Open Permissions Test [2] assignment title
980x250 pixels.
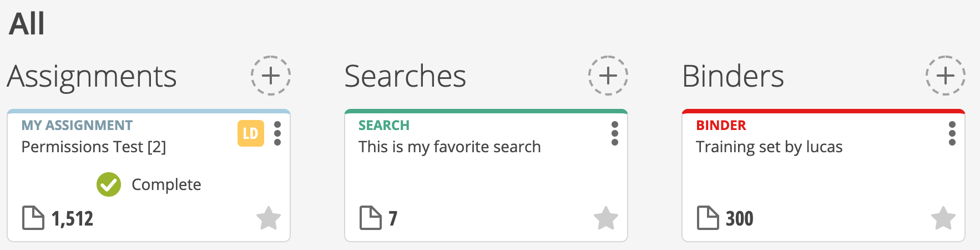pos(94,147)
